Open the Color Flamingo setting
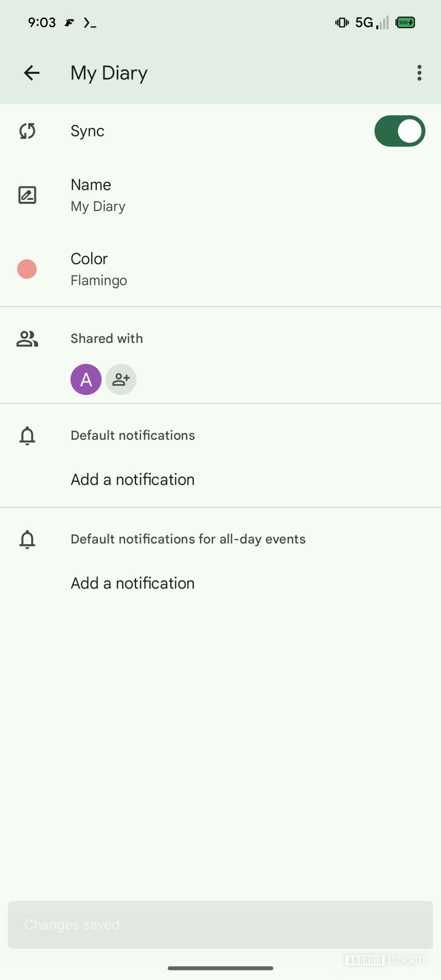441x980 pixels. (x=99, y=269)
